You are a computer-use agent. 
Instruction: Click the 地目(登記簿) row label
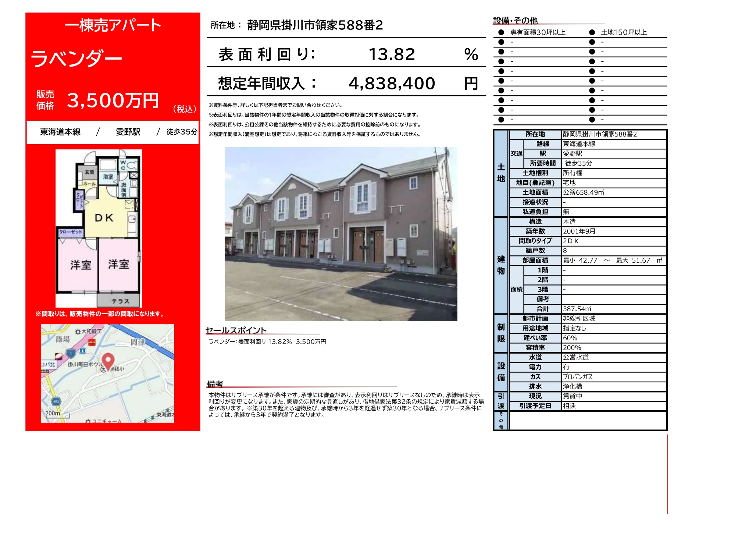(x=535, y=183)
